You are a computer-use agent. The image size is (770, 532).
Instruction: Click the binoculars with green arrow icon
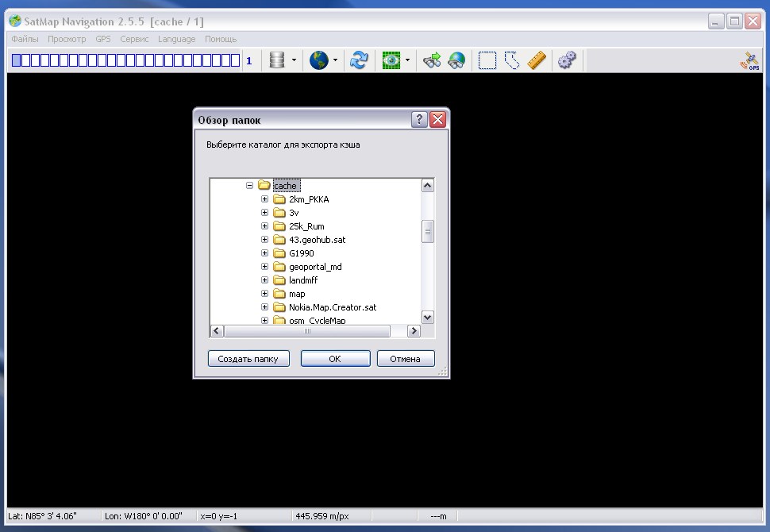click(x=432, y=60)
